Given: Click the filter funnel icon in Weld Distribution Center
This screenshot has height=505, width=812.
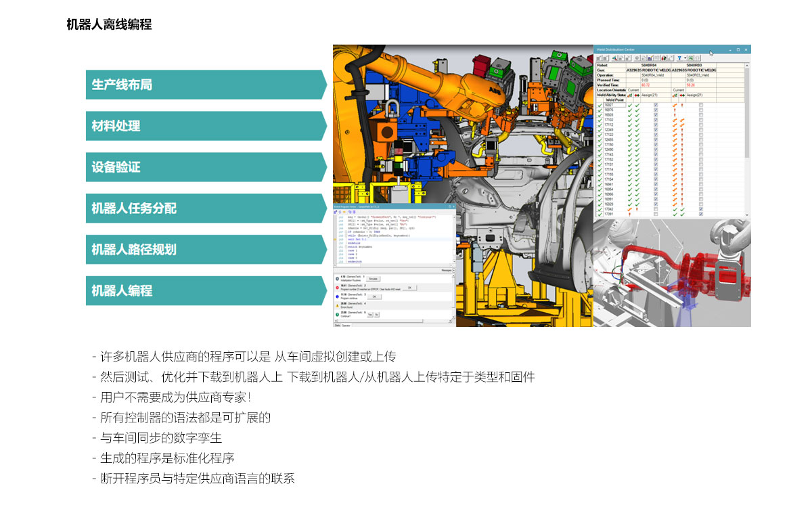Looking at the screenshot, I should tap(679, 58).
